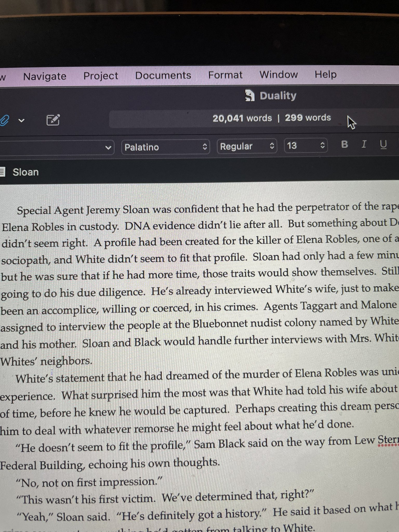Click the compose edit icon

pos(53,120)
